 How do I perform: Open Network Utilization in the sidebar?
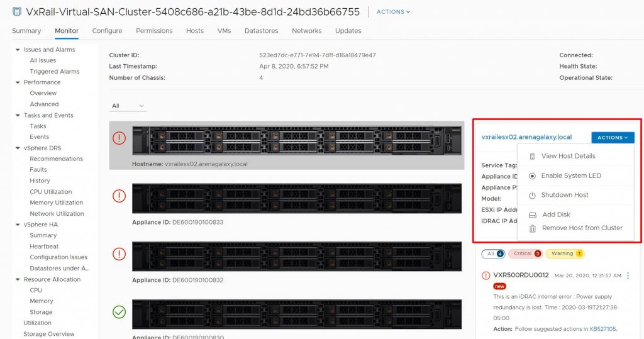57,214
